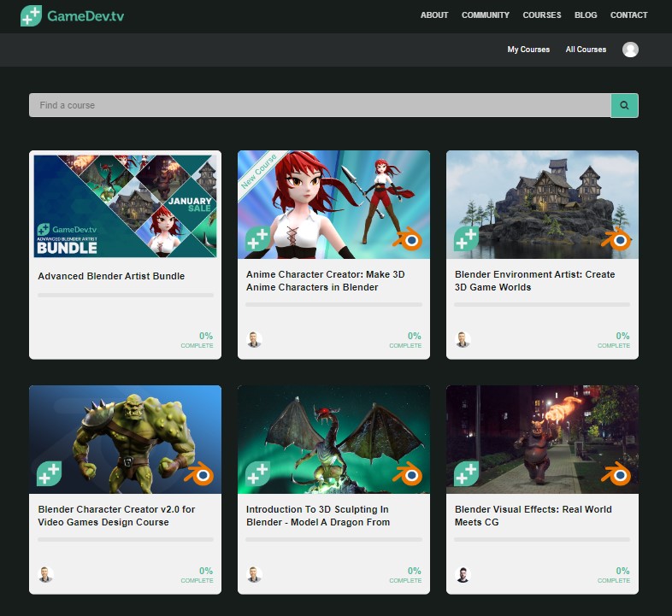Open the Contact page
This screenshot has width=672, height=616.
point(628,15)
